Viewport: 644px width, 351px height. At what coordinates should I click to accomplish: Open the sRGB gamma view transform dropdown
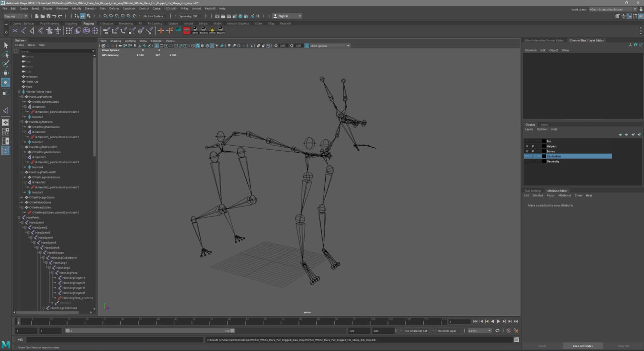[330, 46]
